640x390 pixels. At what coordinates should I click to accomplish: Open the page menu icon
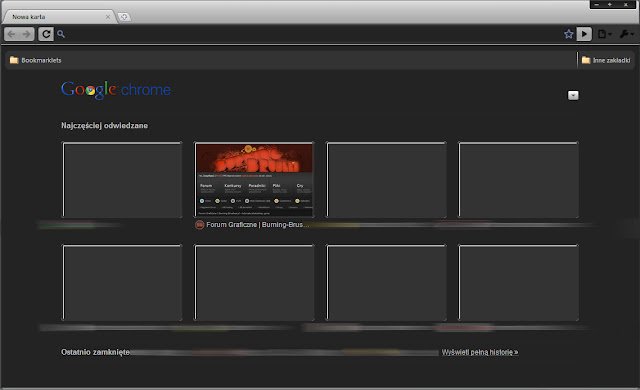(x=604, y=34)
